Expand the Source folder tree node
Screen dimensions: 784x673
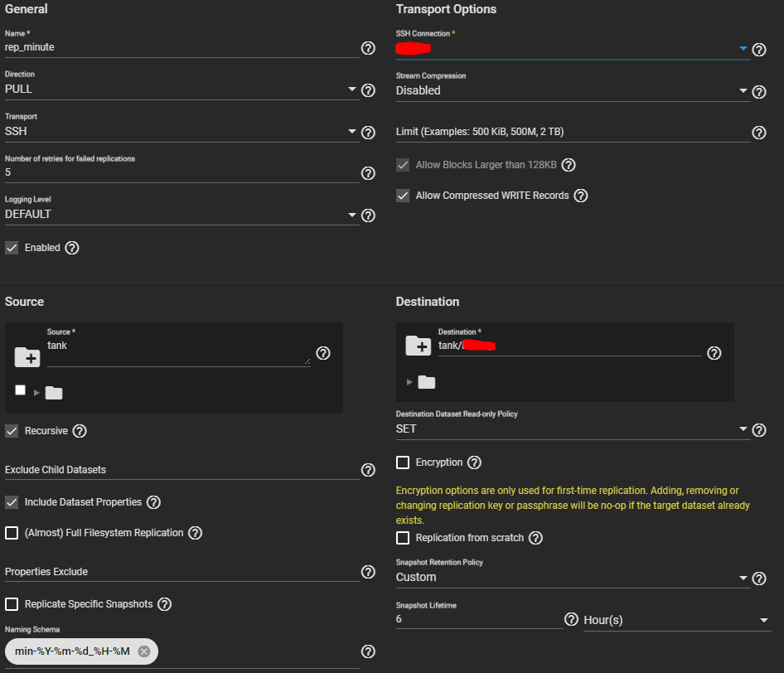tap(36, 392)
